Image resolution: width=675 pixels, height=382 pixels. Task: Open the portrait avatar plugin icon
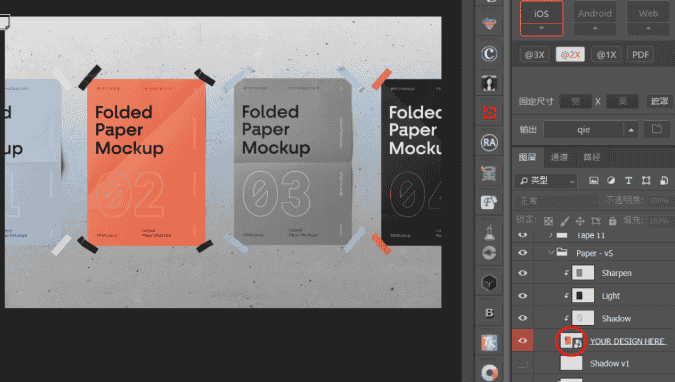[x=489, y=84]
